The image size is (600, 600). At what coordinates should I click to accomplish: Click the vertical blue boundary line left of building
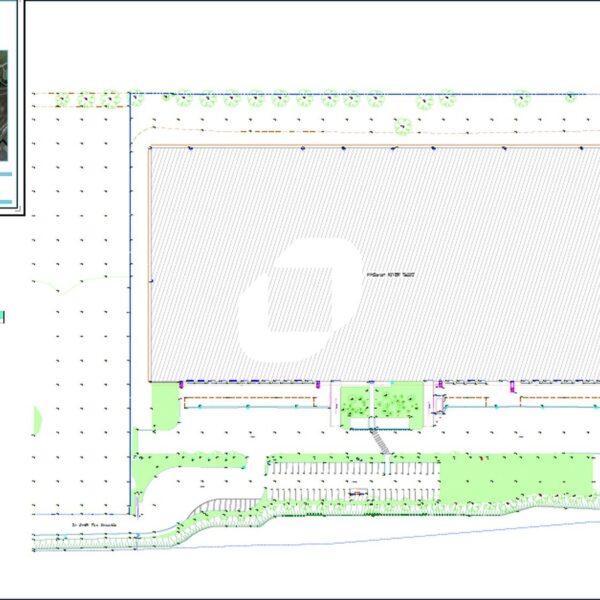click(x=132, y=300)
